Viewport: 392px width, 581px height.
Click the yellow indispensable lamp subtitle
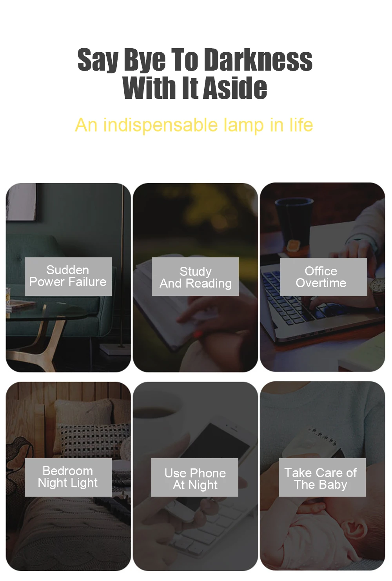194,125
